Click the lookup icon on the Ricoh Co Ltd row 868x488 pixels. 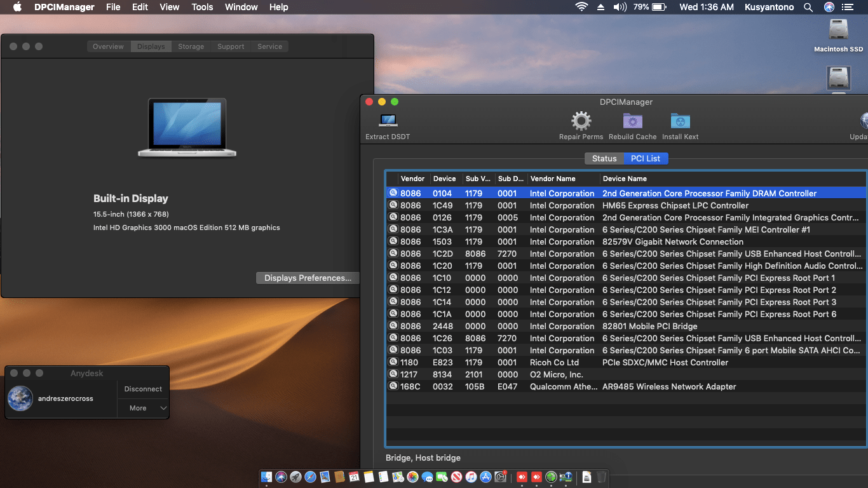[393, 362]
